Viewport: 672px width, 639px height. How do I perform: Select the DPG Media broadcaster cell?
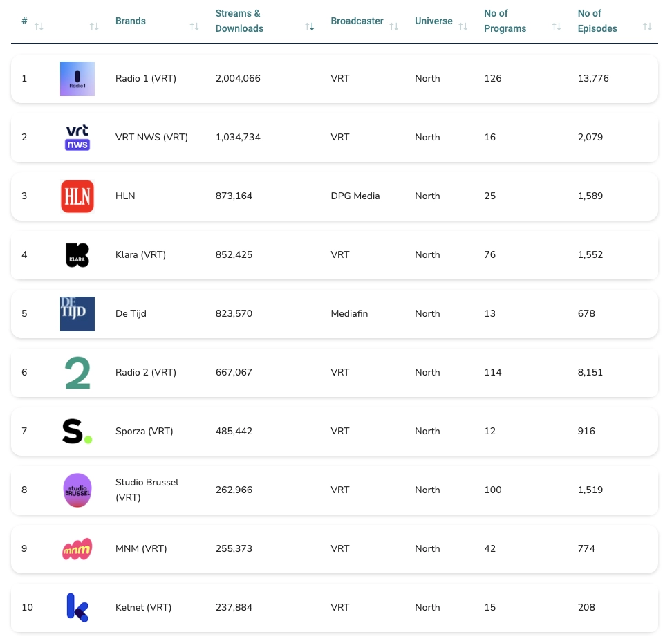coord(355,196)
